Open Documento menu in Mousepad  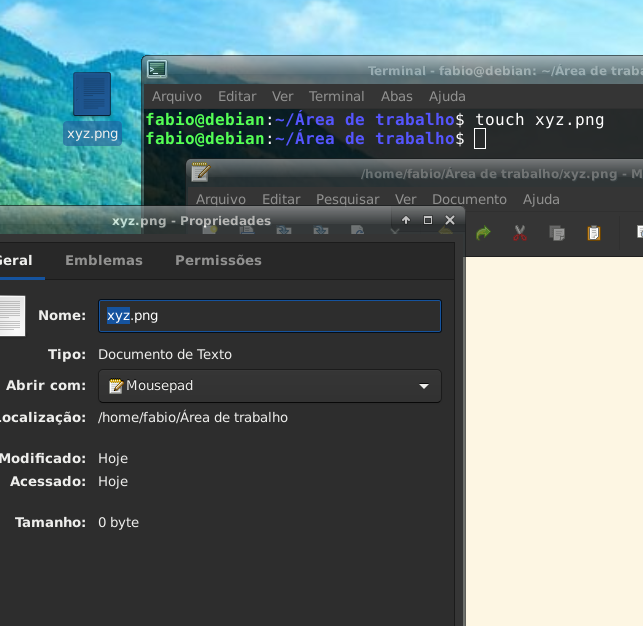pyautogui.click(x=469, y=199)
